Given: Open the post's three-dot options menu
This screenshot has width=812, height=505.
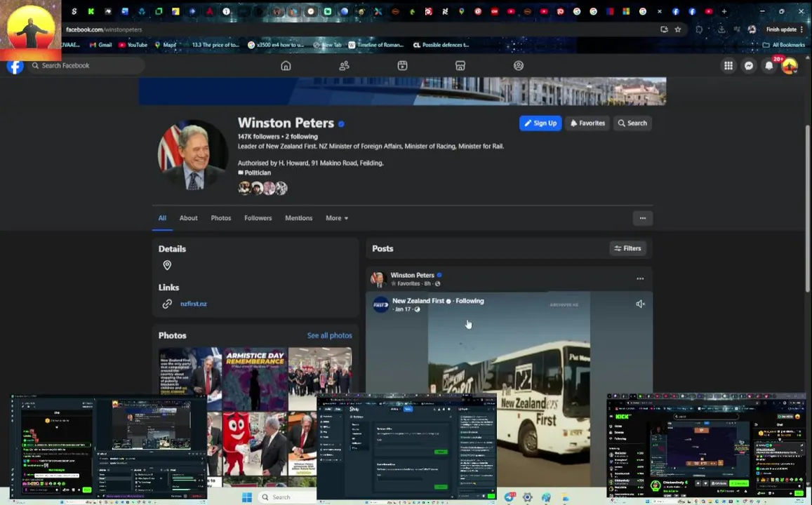Looking at the screenshot, I should pyautogui.click(x=640, y=279).
